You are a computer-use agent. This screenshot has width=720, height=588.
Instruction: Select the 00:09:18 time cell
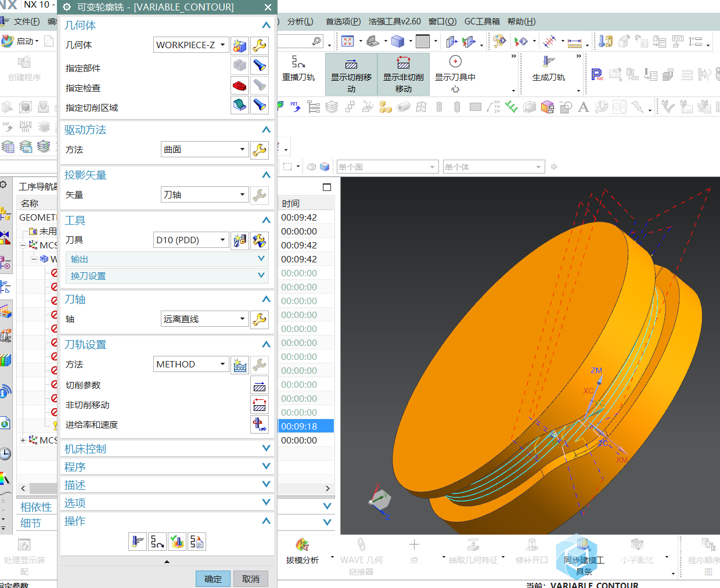click(x=306, y=426)
